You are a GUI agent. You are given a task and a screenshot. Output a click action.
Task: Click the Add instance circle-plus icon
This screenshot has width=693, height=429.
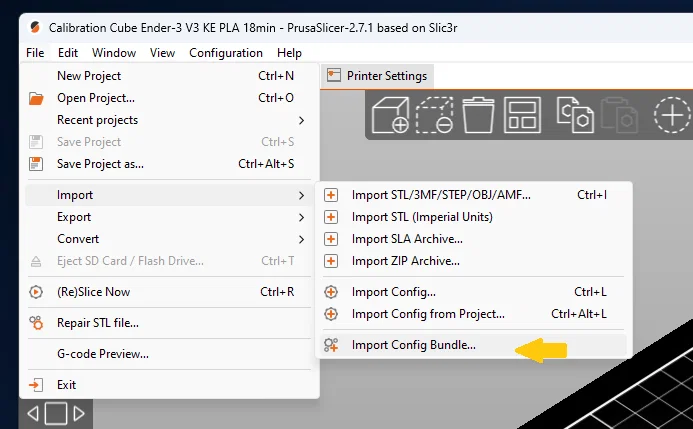pyautogui.click(x=672, y=115)
